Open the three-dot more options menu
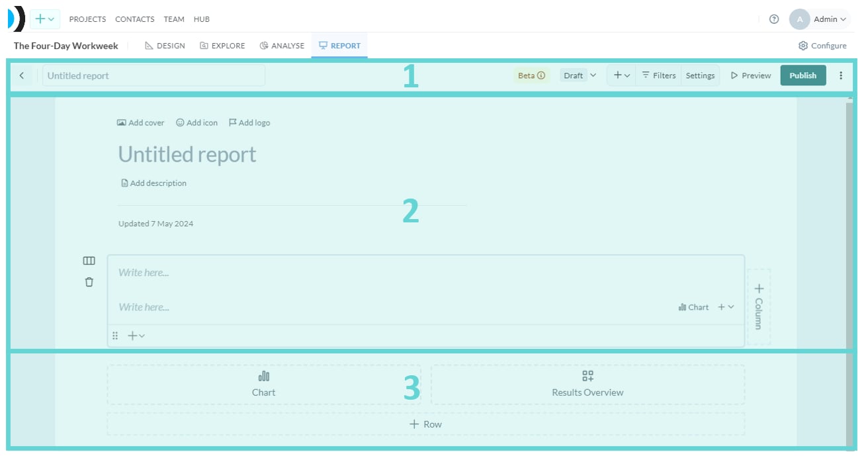Image resolution: width=868 pixels, height=458 pixels. (841, 75)
